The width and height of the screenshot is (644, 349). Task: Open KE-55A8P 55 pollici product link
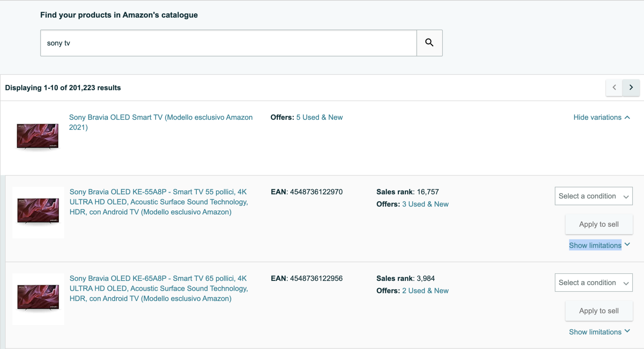pyautogui.click(x=159, y=202)
